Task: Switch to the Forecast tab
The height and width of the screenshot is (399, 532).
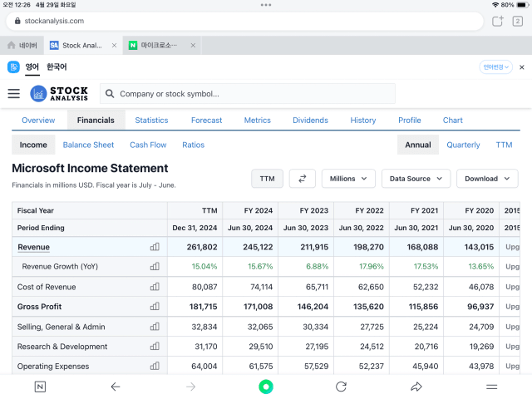Action: pyautogui.click(x=206, y=120)
